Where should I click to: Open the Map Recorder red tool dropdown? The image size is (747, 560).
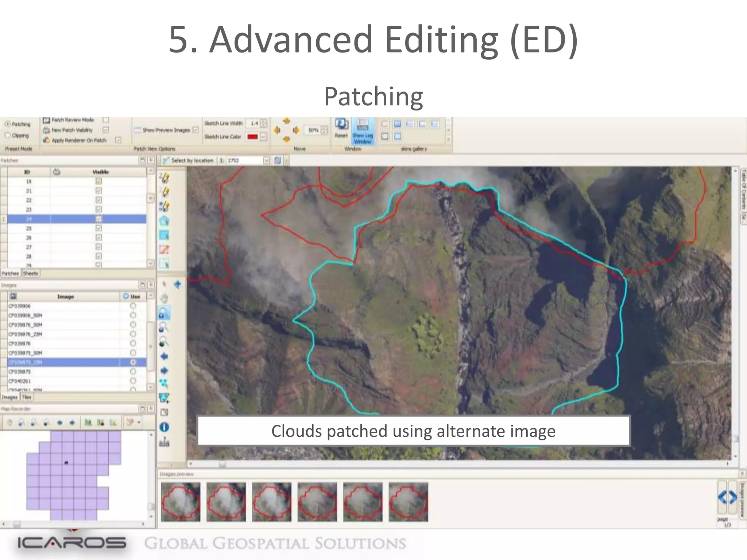click(x=139, y=423)
